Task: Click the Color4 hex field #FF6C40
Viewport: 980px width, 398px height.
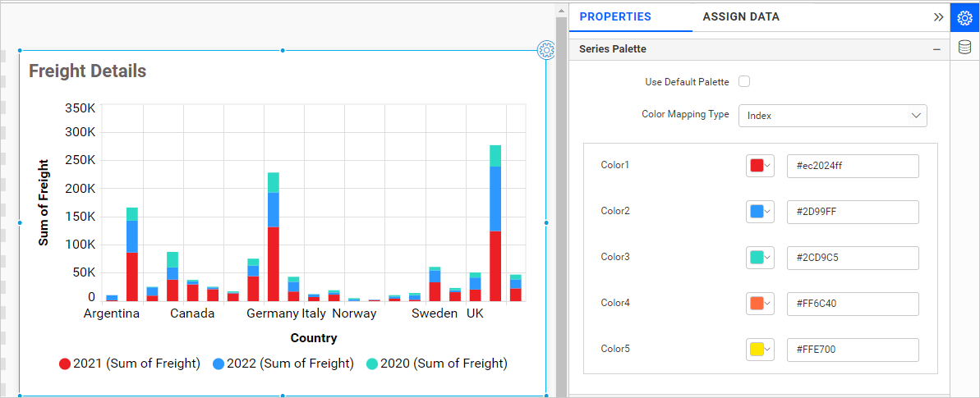Action: pos(853,304)
